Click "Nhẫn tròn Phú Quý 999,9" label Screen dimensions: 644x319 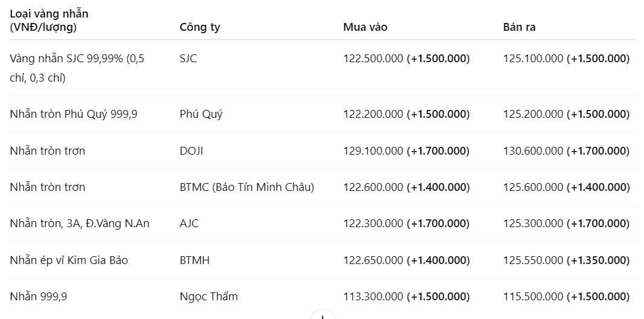click(74, 114)
